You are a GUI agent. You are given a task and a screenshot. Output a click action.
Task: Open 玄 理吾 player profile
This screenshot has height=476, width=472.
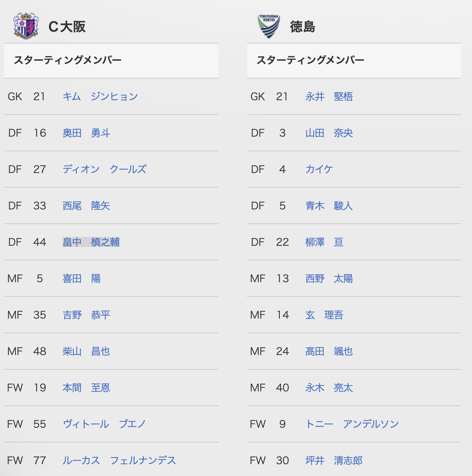point(324,315)
